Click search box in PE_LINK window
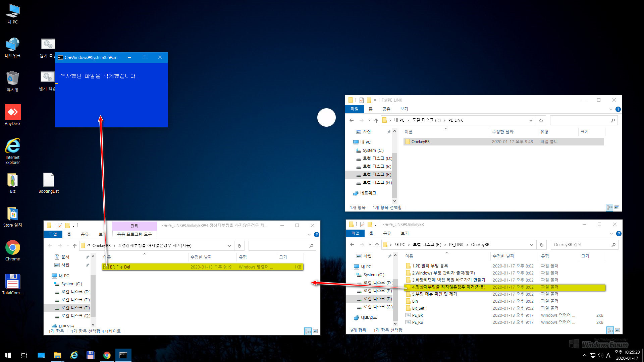Image resolution: width=644 pixels, height=362 pixels. (583, 120)
